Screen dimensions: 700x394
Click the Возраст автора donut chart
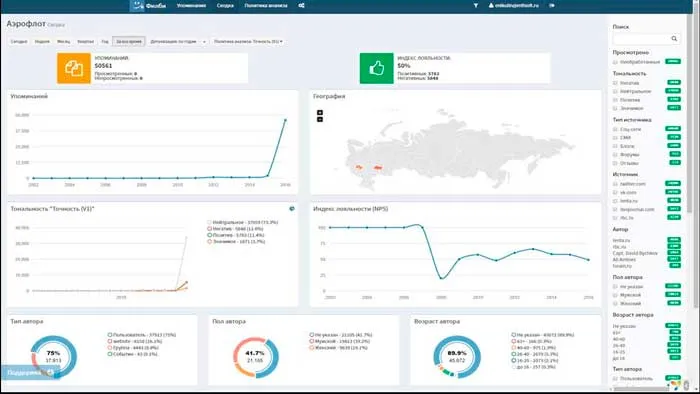click(x=457, y=357)
